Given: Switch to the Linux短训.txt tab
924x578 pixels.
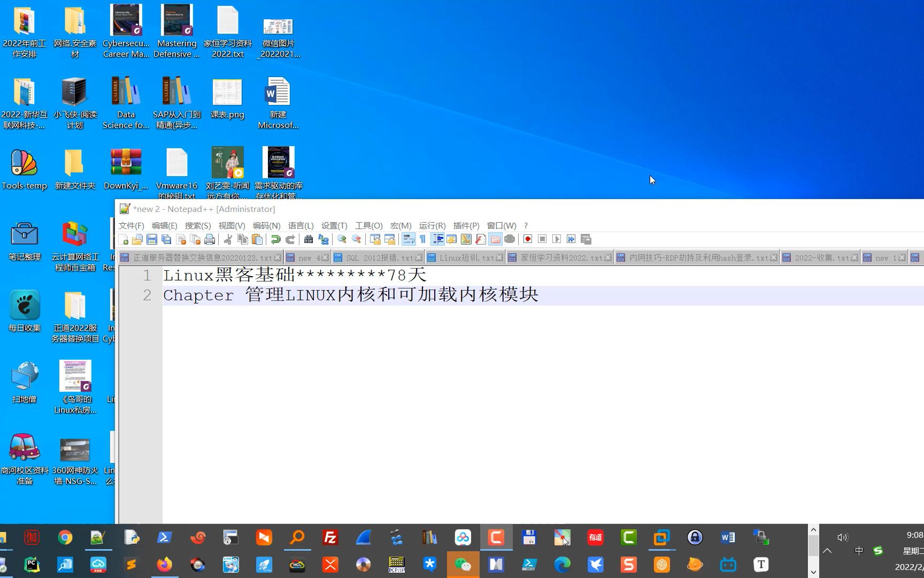Looking at the screenshot, I should tap(464, 257).
